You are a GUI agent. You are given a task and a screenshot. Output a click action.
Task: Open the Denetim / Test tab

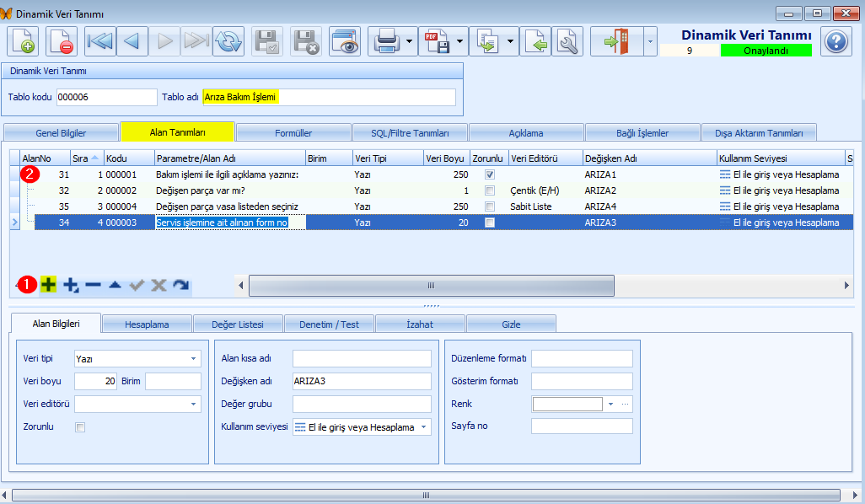329,324
